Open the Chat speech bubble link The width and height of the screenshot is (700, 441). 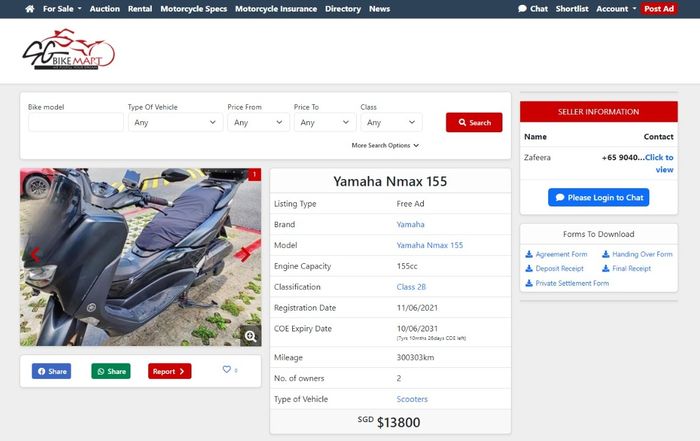[x=533, y=9]
